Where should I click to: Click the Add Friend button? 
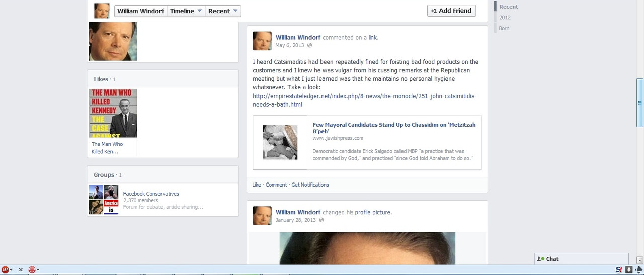[451, 11]
